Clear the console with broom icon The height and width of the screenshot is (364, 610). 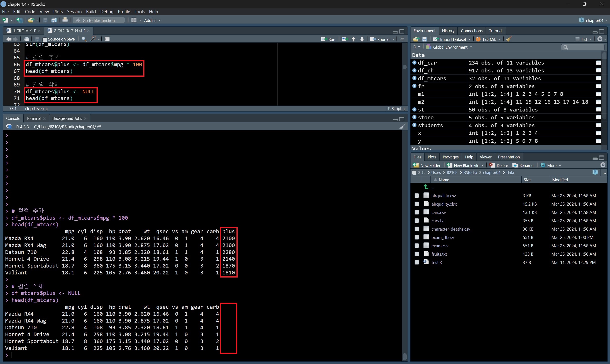tap(402, 126)
